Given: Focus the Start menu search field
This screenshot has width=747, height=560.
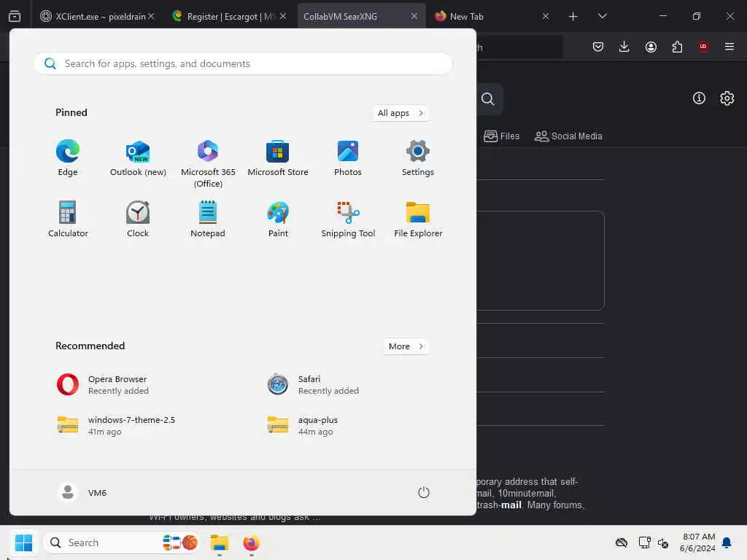Looking at the screenshot, I should tap(243, 63).
